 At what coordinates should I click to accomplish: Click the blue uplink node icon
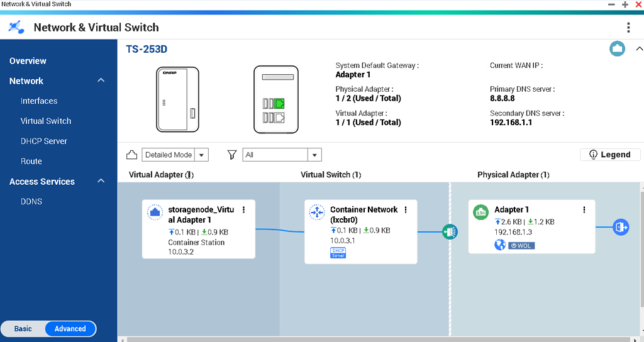point(621,228)
